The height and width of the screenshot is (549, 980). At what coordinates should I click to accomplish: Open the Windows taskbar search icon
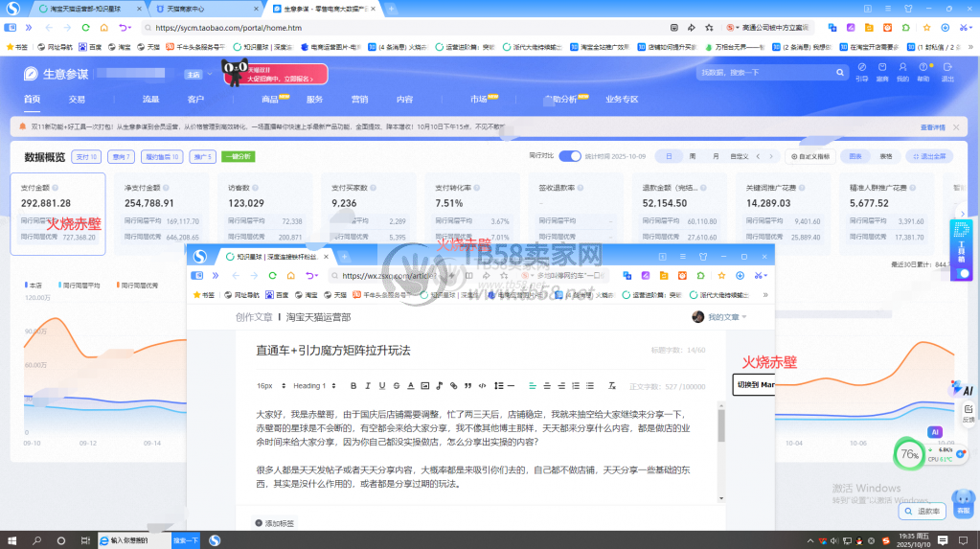(x=36, y=540)
